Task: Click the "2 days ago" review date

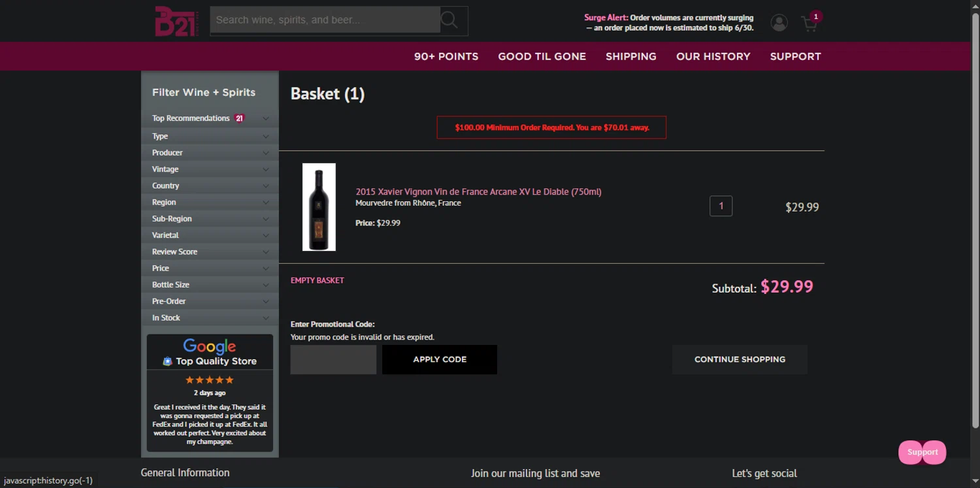Action: pyautogui.click(x=210, y=393)
